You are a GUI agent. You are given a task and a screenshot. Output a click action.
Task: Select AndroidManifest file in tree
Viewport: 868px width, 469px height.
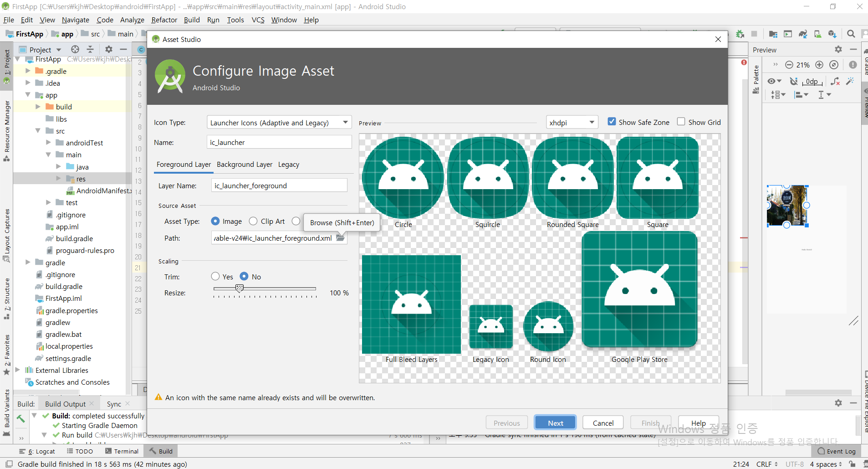coord(99,191)
